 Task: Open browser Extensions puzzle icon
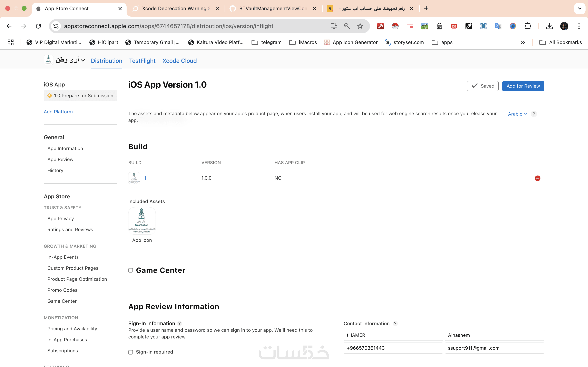(x=528, y=26)
